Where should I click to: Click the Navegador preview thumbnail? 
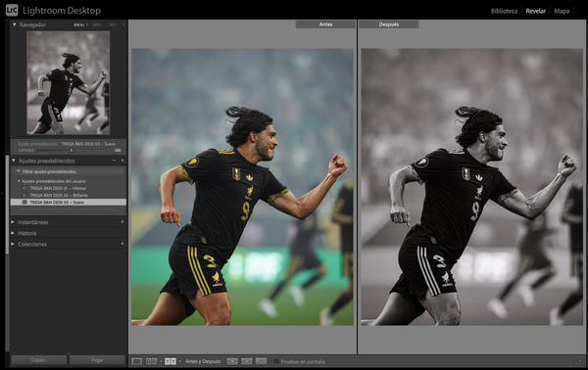(x=69, y=83)
